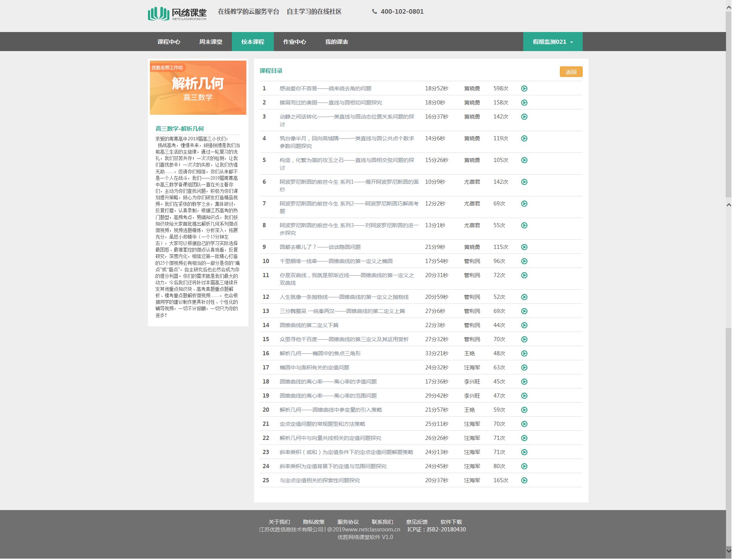Open the 课程中心 navigation tab
Viewport: 733px width, 560px height.
pos(169,42)
